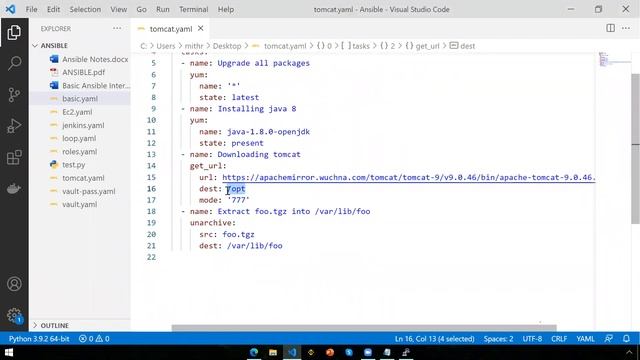This screenshot has width=640, height=360.
Task: Open the Accounts menu icon
Action: (14, 284)
